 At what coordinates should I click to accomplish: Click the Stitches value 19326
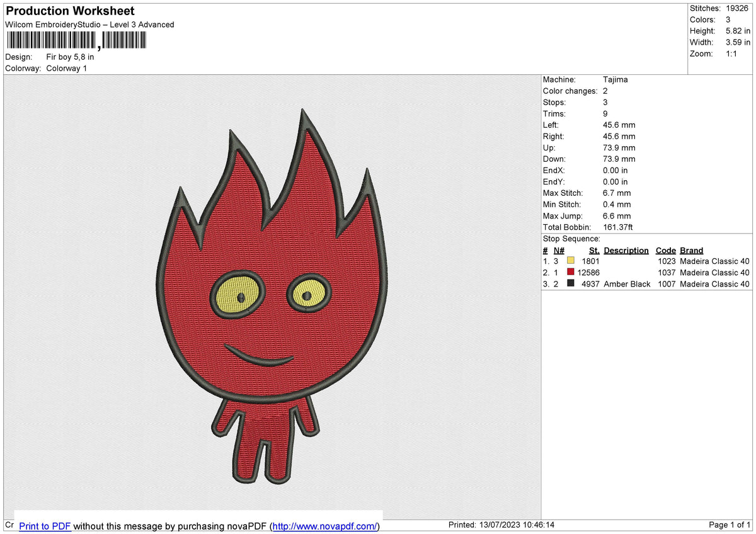tap(736, 8)
